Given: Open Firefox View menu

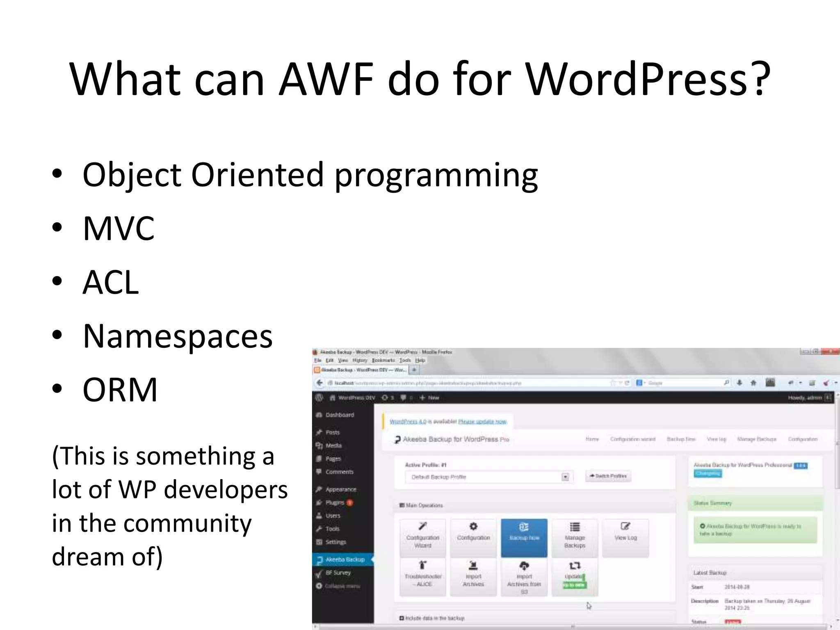Looking at the screenshot, I should pyautogui.click(x=343, y=360).
